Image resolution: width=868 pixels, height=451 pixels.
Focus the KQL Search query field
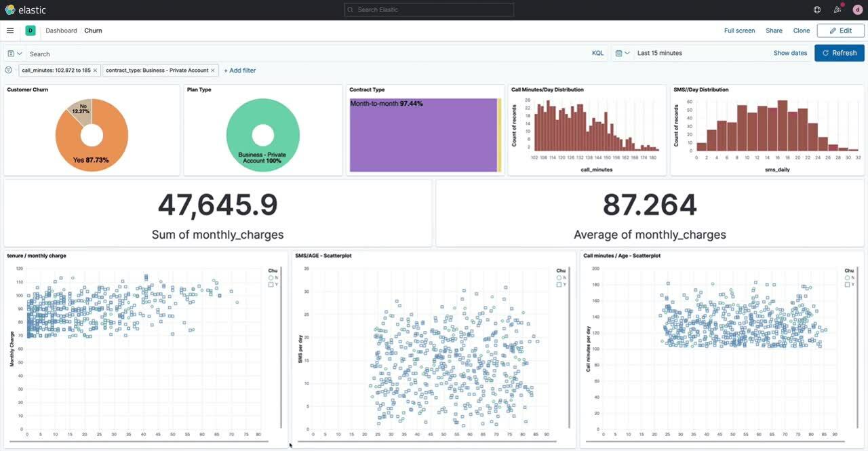(x=309, y=54)
